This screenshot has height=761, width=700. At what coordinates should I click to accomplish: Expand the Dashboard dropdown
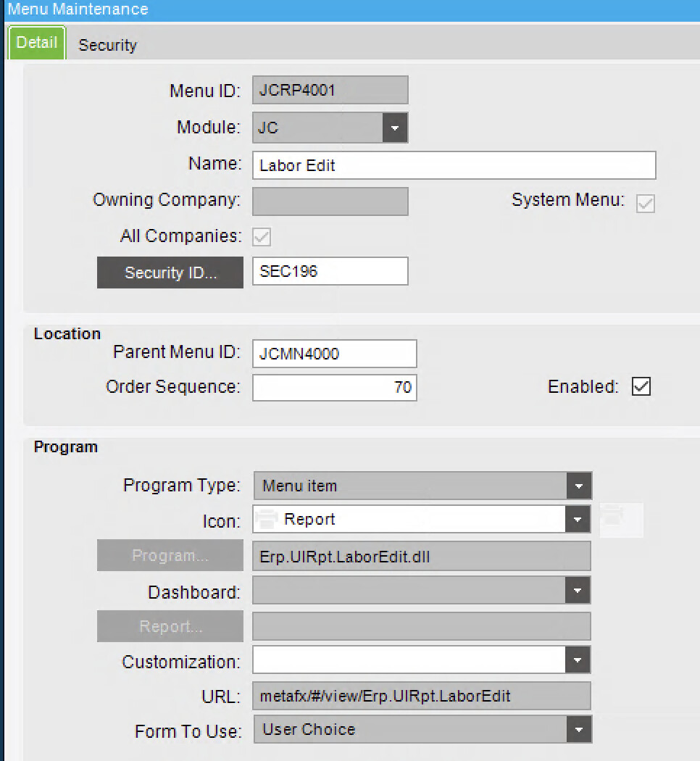coord(578,591)
